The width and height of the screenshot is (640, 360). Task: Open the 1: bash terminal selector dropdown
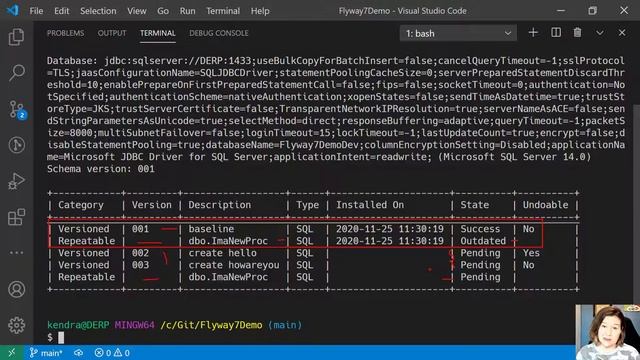(458, 33)
